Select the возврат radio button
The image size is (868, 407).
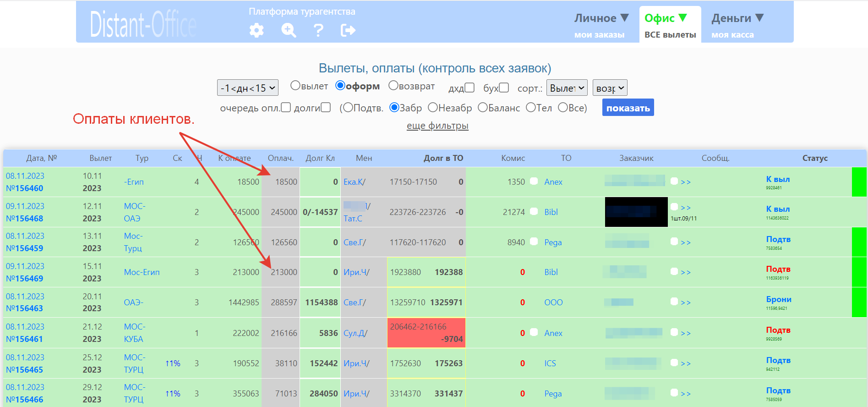(x=393, y=86)
